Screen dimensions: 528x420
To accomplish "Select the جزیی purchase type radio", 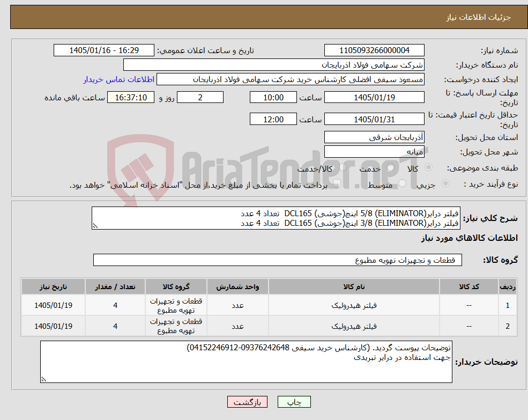I will tap(445, 183).
